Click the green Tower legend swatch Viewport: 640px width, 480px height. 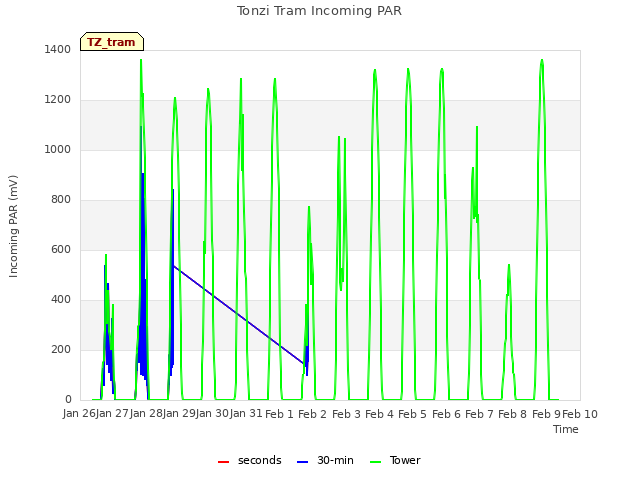coord(375,462)
